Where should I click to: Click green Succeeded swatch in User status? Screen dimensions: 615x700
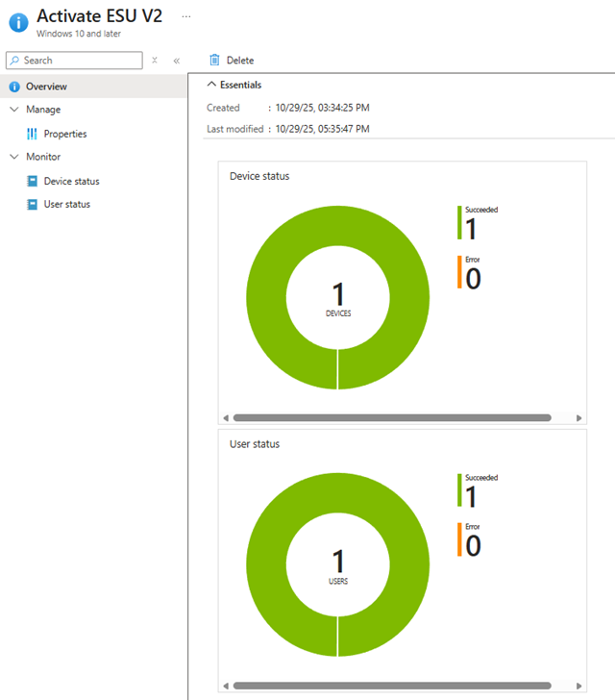point(459,490)
